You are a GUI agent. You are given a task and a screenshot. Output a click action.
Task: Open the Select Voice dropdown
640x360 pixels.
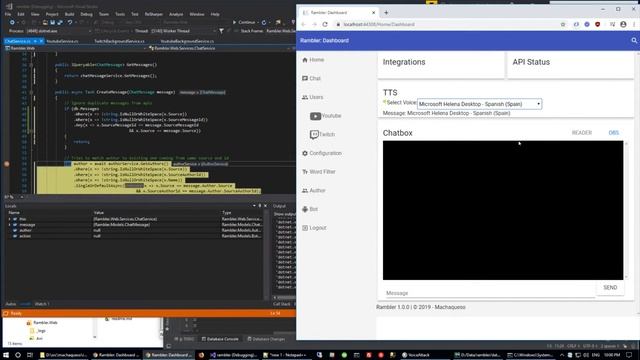(x=479, y=104)
